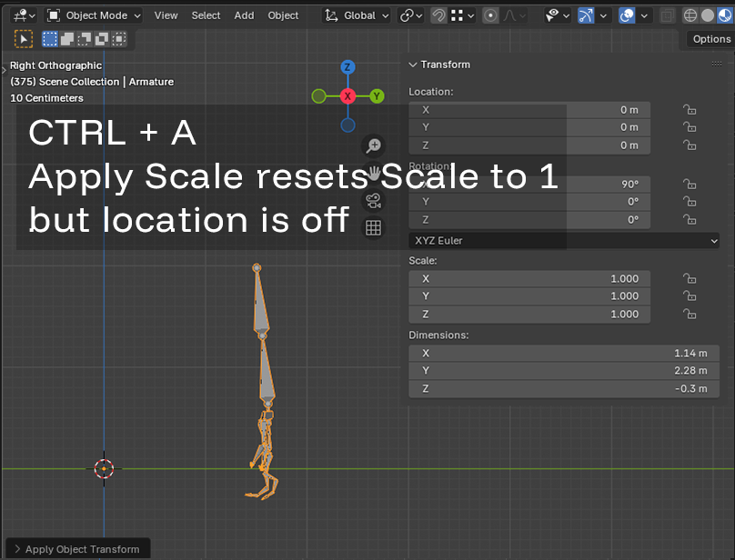The height and width of the screenshot is (560, 735).
Task: Toggle the show gizmo button
Action: 586,16
